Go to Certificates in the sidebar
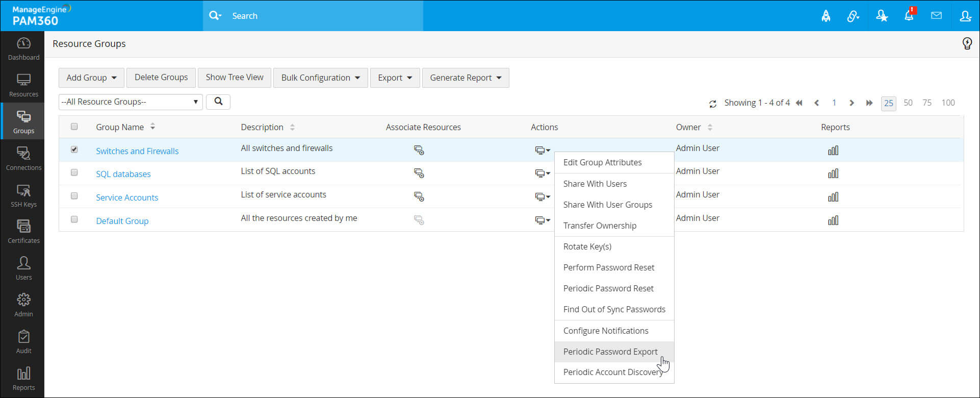The width and height of the screenshot is (980, 398). click(x=23, y=232)
